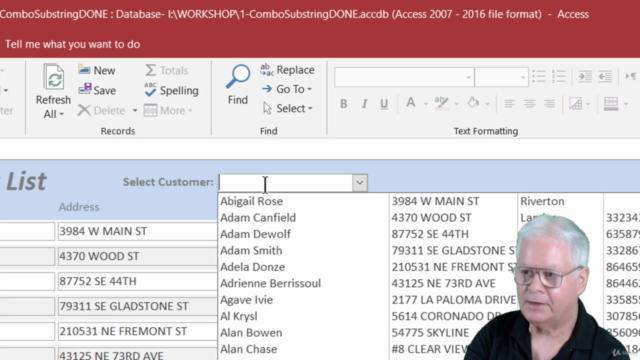Click the Replace tool
The height and width of the screenshot is (360, 640).
[287, 70]
